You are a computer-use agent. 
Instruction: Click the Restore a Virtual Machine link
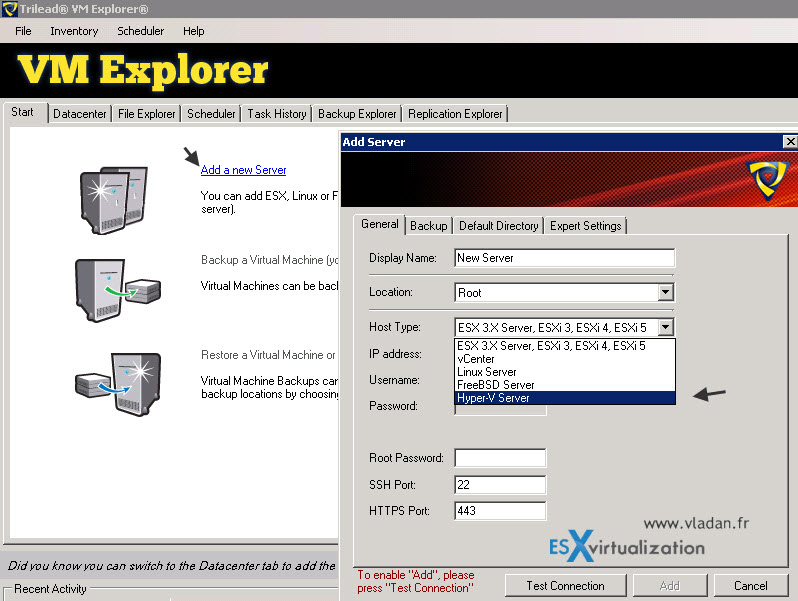[268, 355]
